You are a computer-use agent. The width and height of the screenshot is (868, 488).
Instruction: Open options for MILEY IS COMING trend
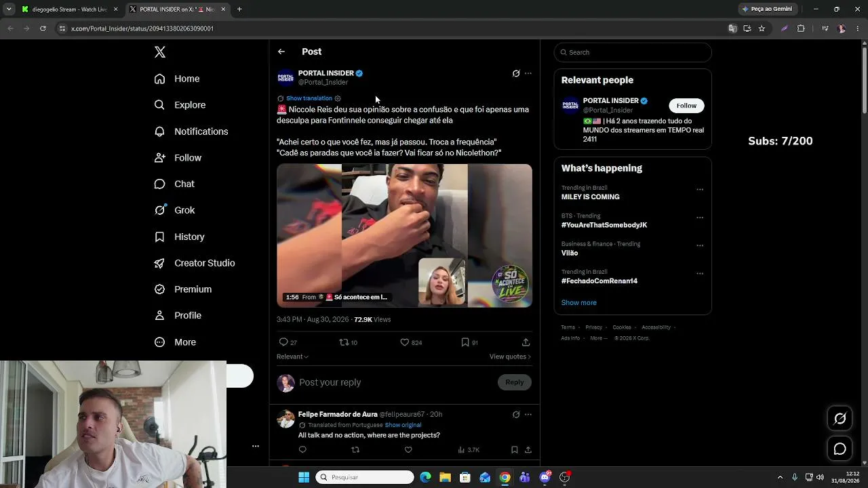click(x=700, y=190)
